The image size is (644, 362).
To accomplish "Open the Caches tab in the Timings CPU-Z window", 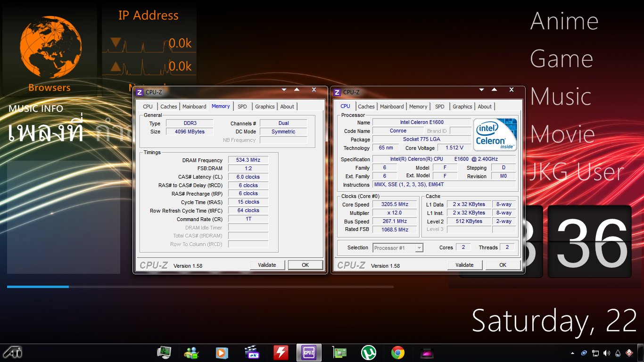I will [169, 107].
